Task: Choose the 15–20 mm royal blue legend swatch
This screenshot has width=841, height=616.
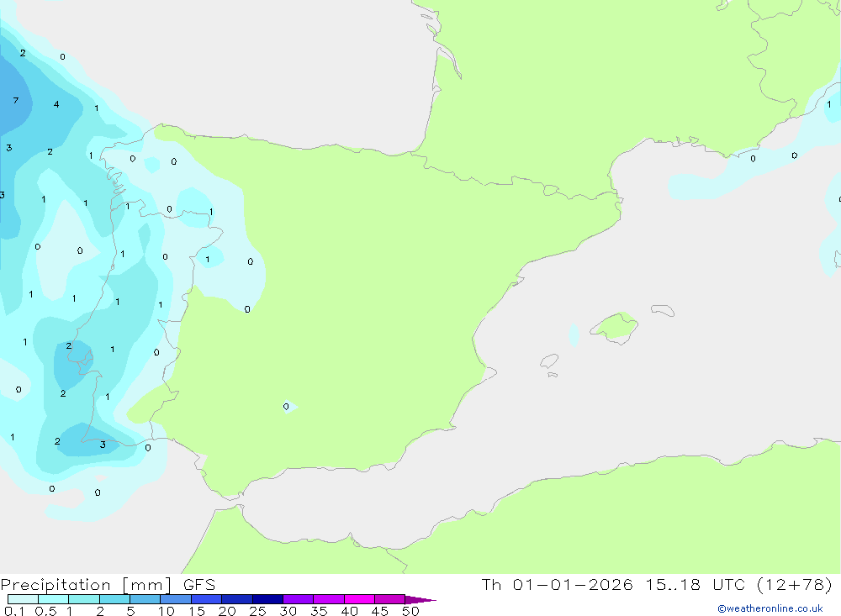Action: (207, 599)
